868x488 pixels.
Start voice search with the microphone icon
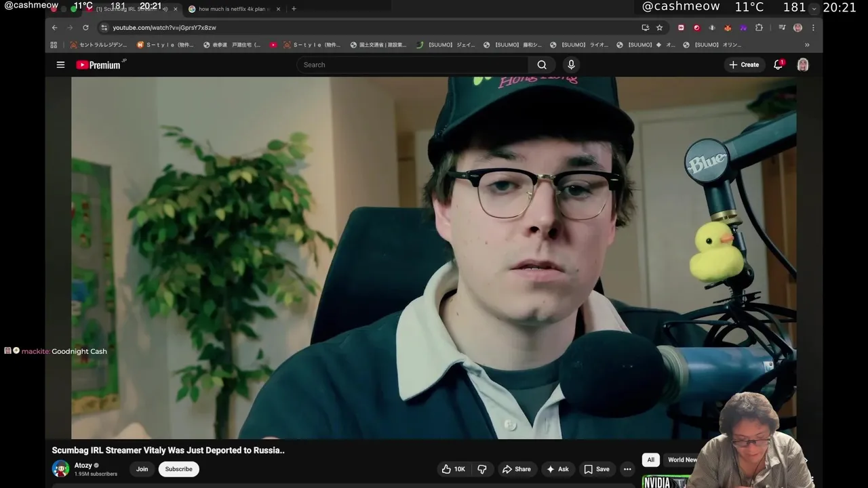click(x=571, y=64)
